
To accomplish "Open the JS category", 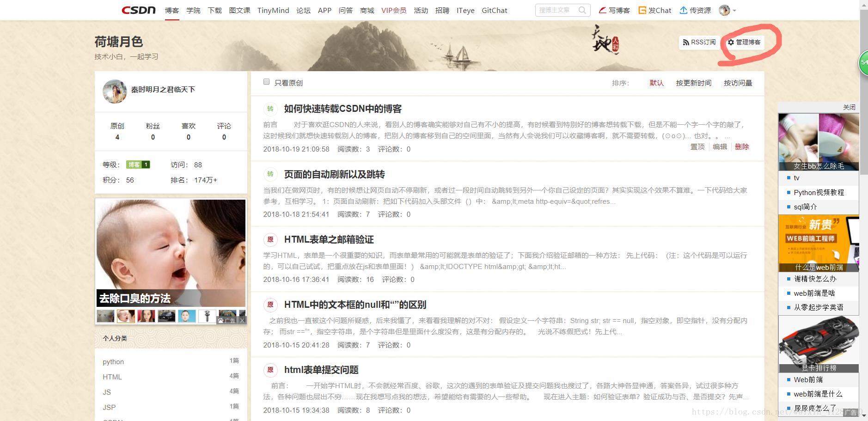I will click(x=107, y=392).
